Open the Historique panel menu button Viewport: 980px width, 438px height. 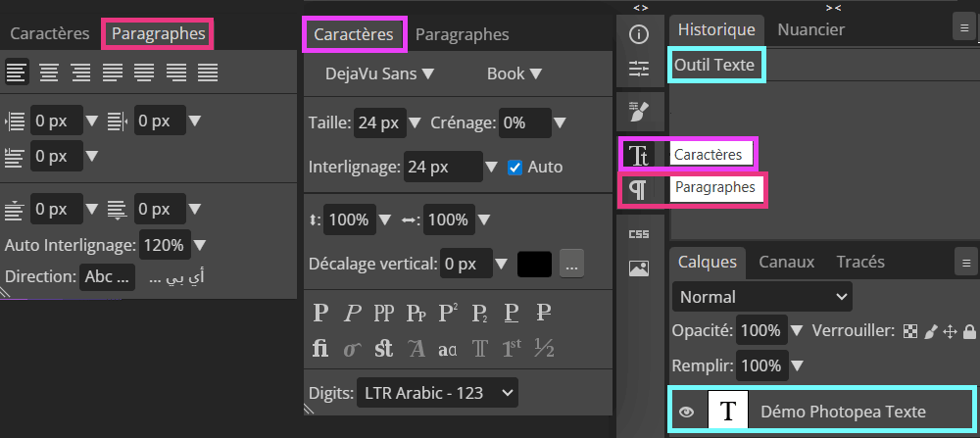point(966,29)
